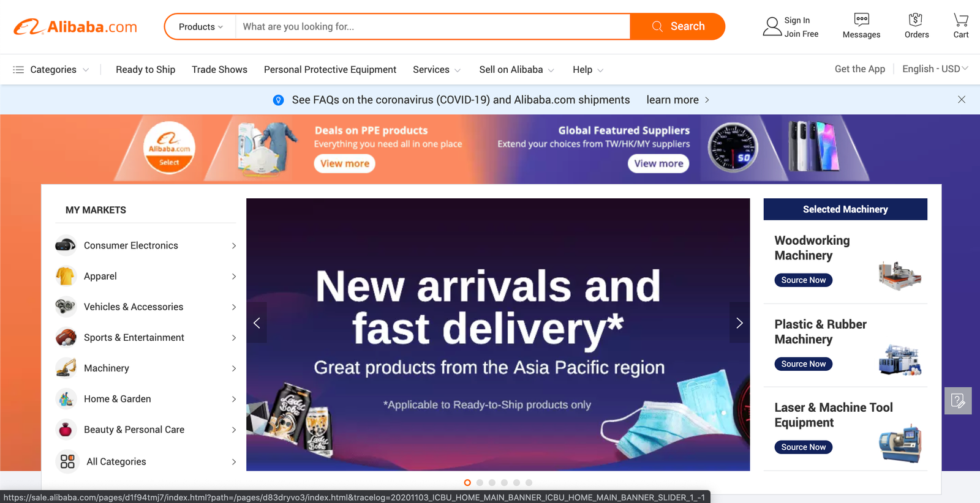Open the Products search type dropdown
Image resolution: width=980 pixels, height=503 pixels.
click(x=200, y=27)
